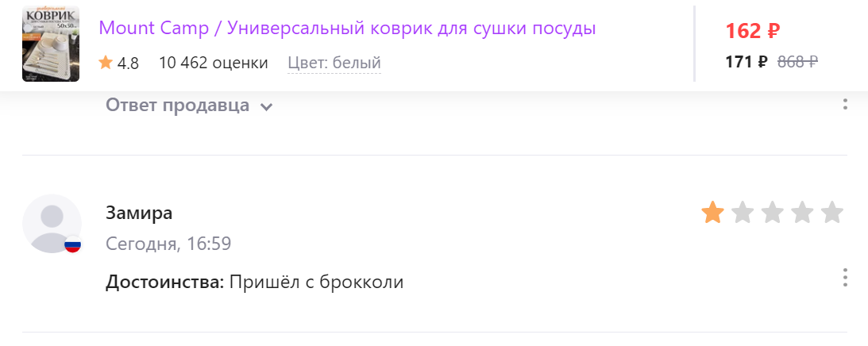Open the Mount Camp коврик product title link

pos(347,29)
